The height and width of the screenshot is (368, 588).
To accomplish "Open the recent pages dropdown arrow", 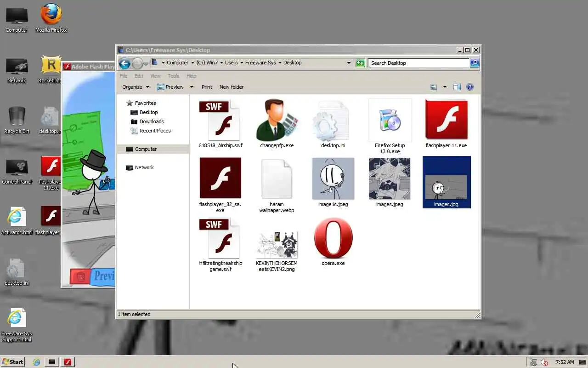I will point(147,63).
